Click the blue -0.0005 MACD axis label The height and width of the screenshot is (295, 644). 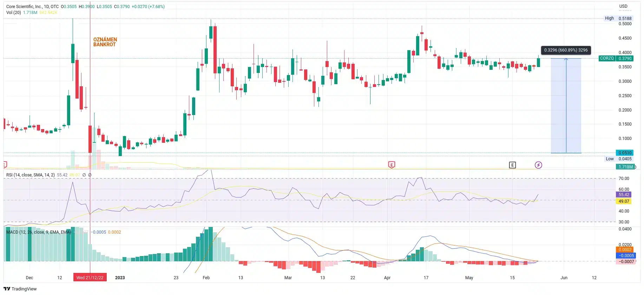point(626,255)
